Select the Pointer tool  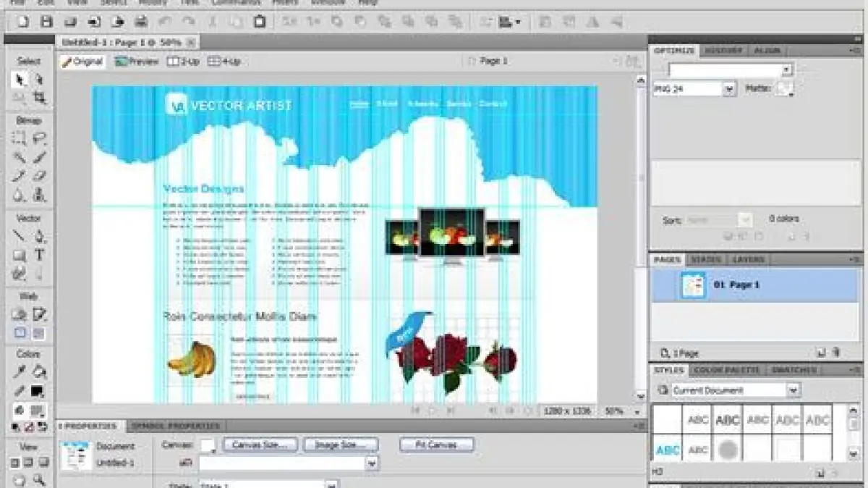(x=20, y=80)
